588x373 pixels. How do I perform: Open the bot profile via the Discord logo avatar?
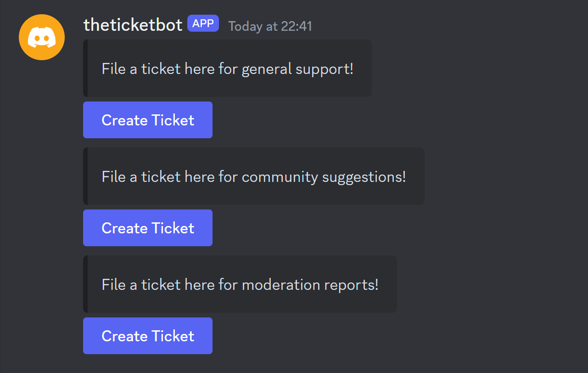pos(41,37)
